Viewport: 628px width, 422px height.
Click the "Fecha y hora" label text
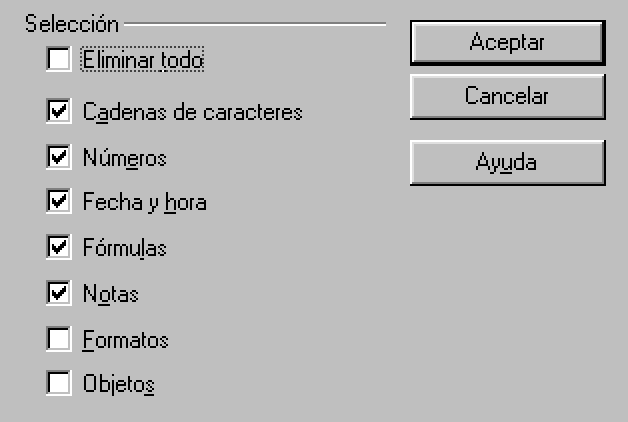(x=144, y=203)
